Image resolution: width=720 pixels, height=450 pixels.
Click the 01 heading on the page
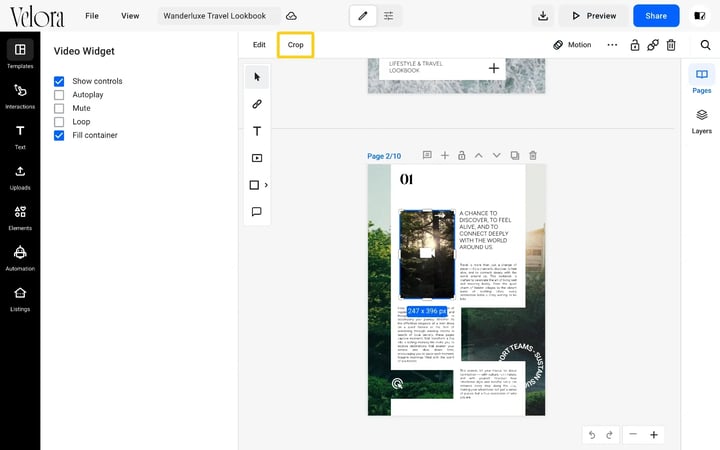[406, 179]
